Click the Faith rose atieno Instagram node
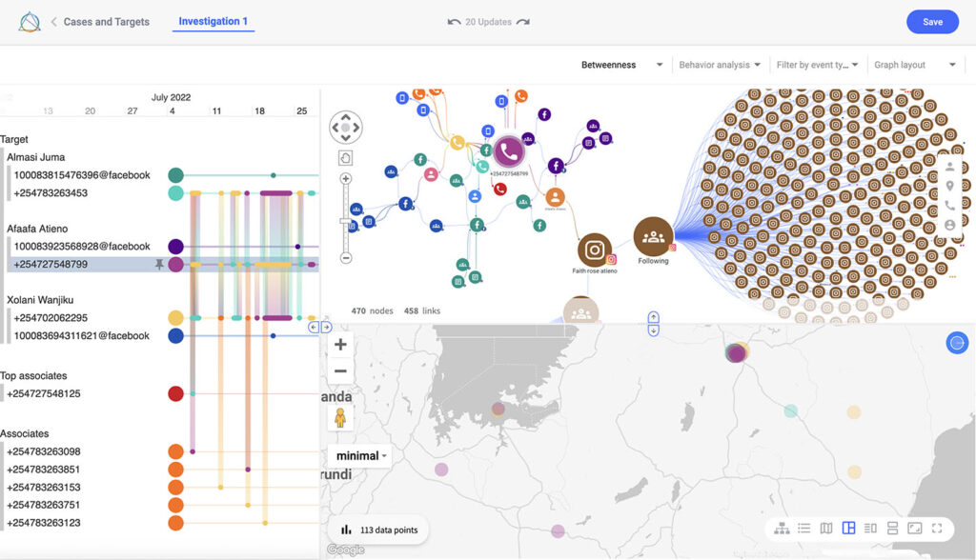The image size is (976, 560). (x=595, y=250)
